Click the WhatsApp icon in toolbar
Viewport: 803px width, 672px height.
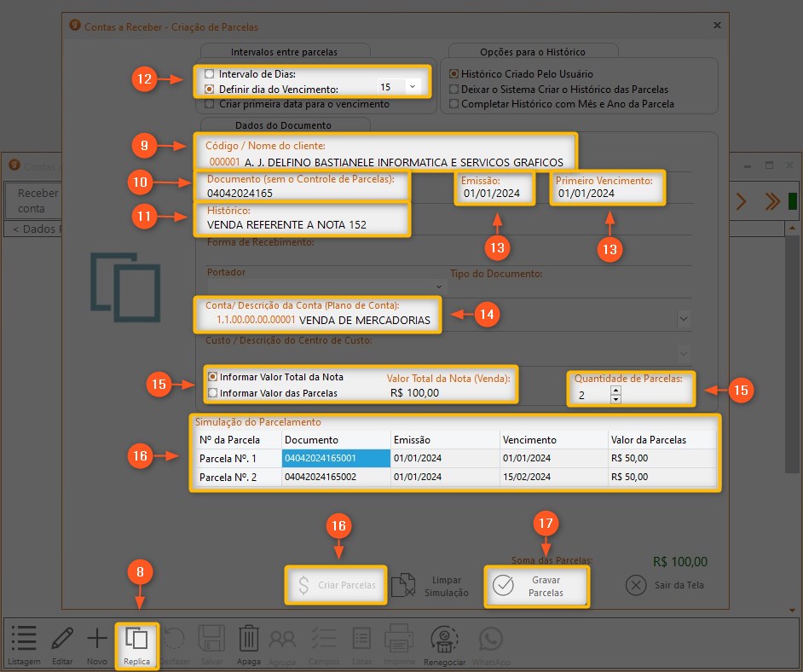tap(490, 641)
